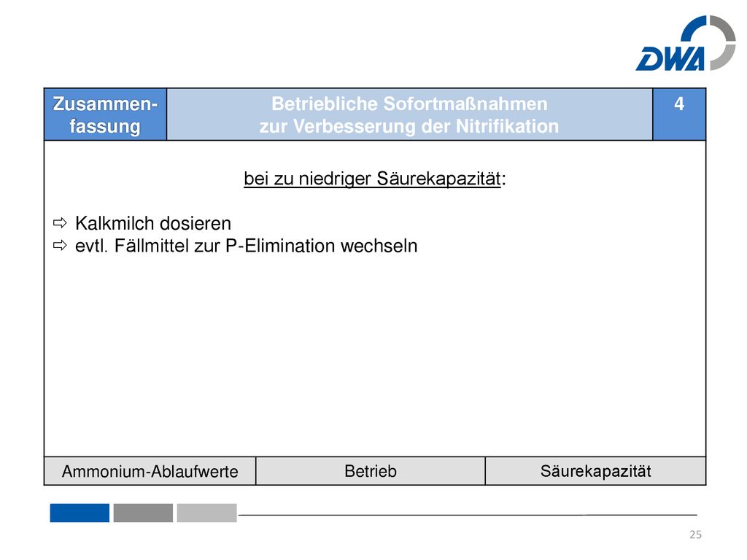Click the number 4 header cell

(679, 114)
